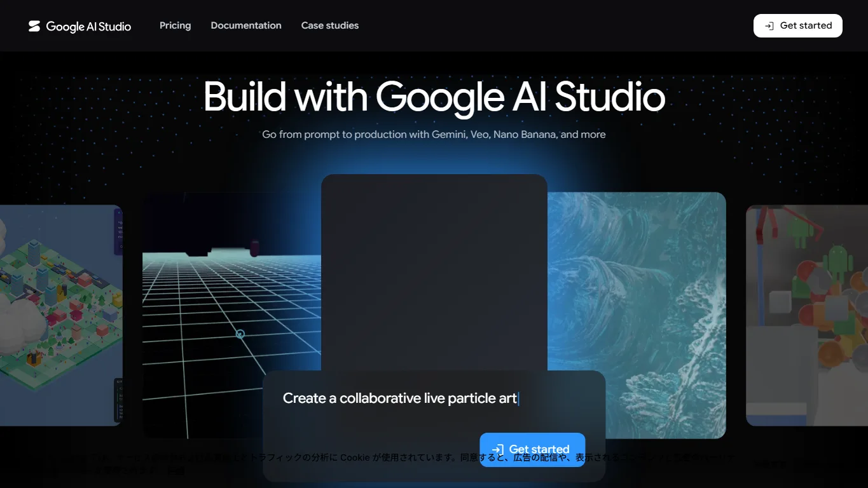
Task: Select the isometric city thumbnail
Action: coord(61,315)
